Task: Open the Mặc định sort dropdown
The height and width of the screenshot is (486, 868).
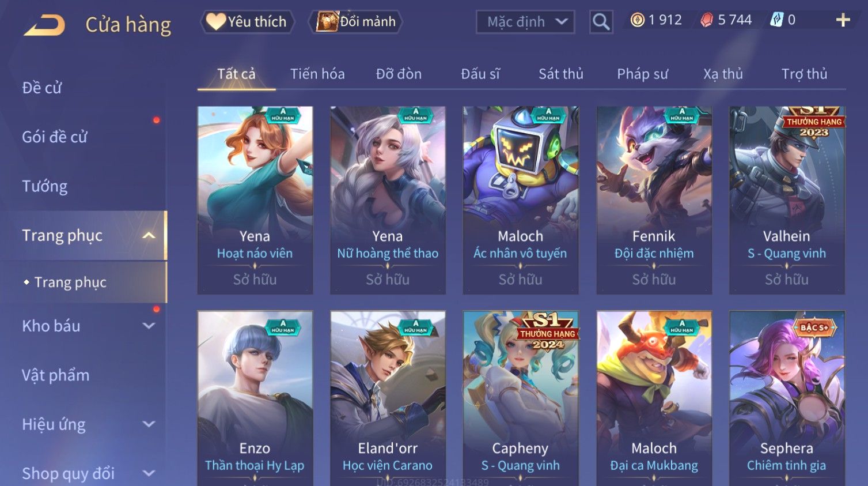Action: click(x=525, y=22)
